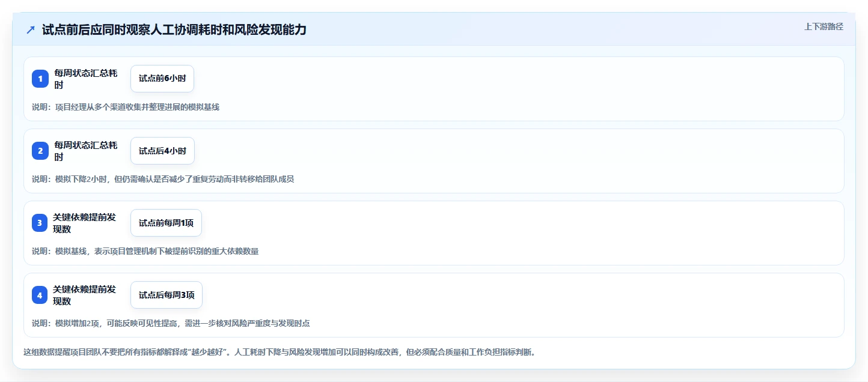Click the number 3 step badge
This screenshot has height=382, width=868.
40,223
